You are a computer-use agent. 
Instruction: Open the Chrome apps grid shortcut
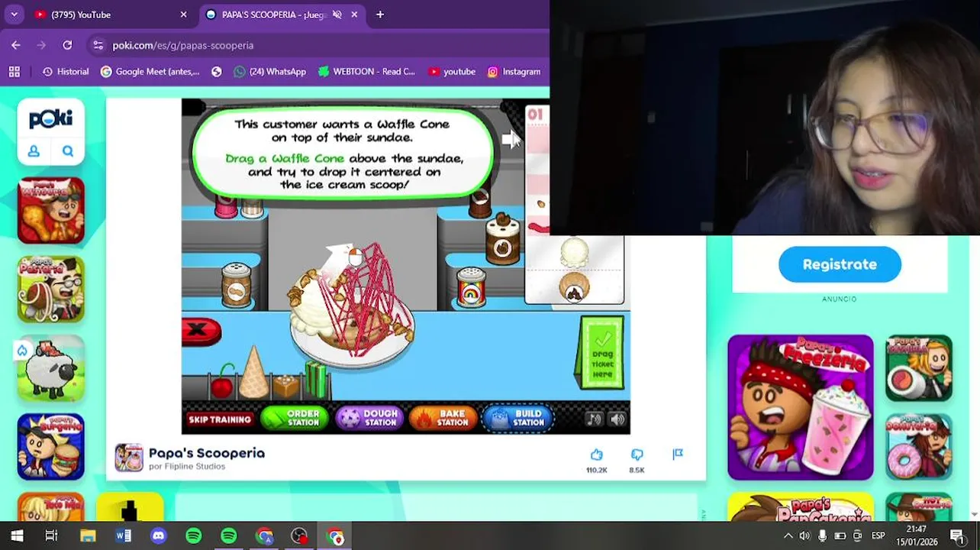(14, 72)
